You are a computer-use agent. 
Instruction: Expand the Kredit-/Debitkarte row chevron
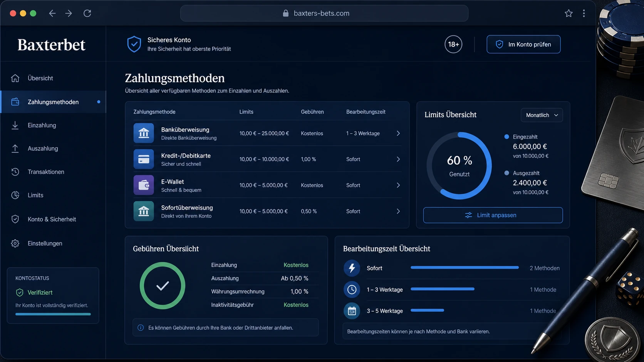398,159
